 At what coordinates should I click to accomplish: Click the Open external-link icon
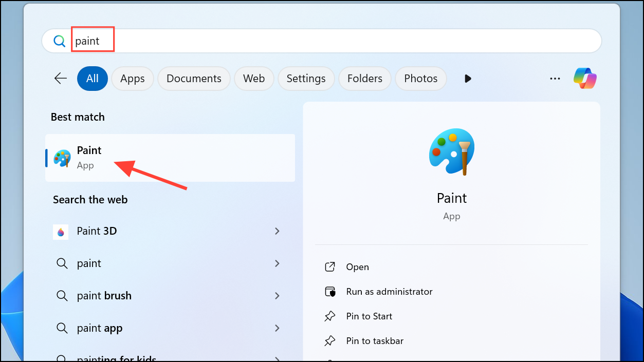[330, 267]
